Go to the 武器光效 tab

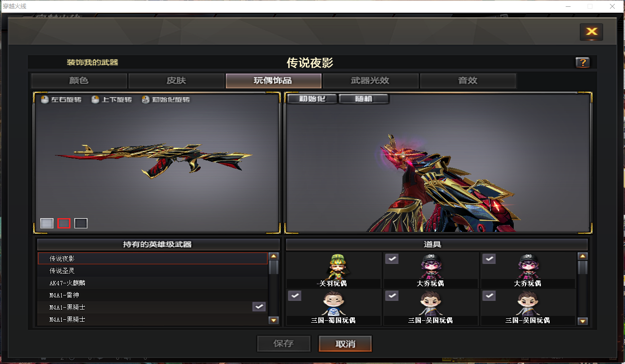coord(370,81)
